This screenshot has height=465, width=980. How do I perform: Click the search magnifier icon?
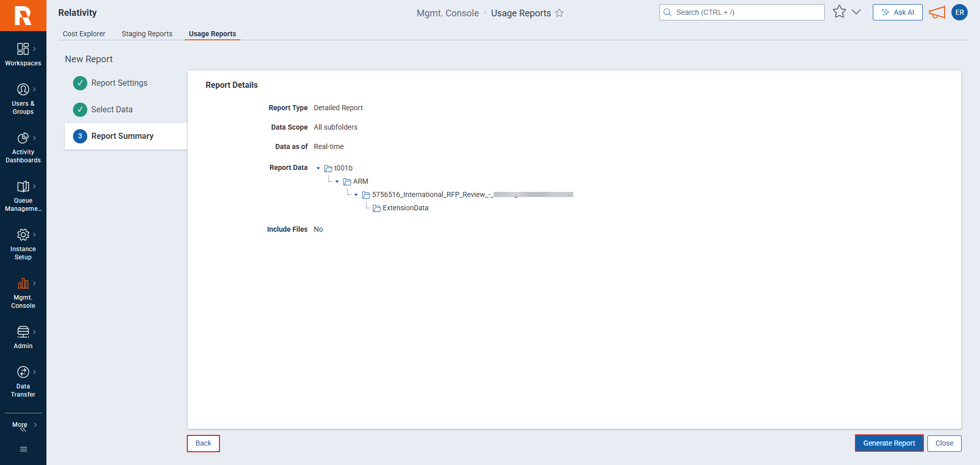(667, 12)
